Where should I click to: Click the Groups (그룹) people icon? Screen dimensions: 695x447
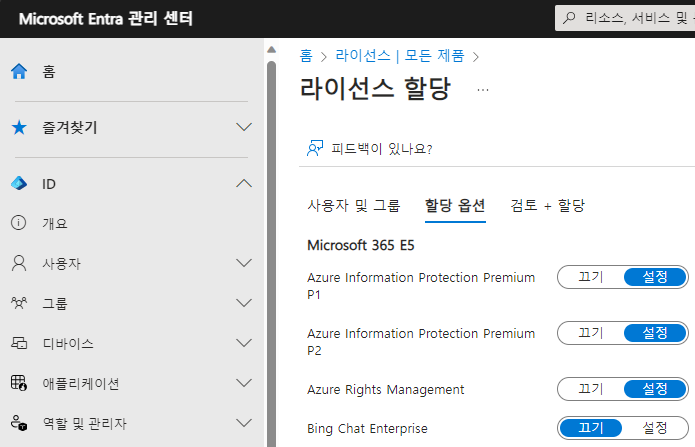pyautogui.click(x=19, y=303)
